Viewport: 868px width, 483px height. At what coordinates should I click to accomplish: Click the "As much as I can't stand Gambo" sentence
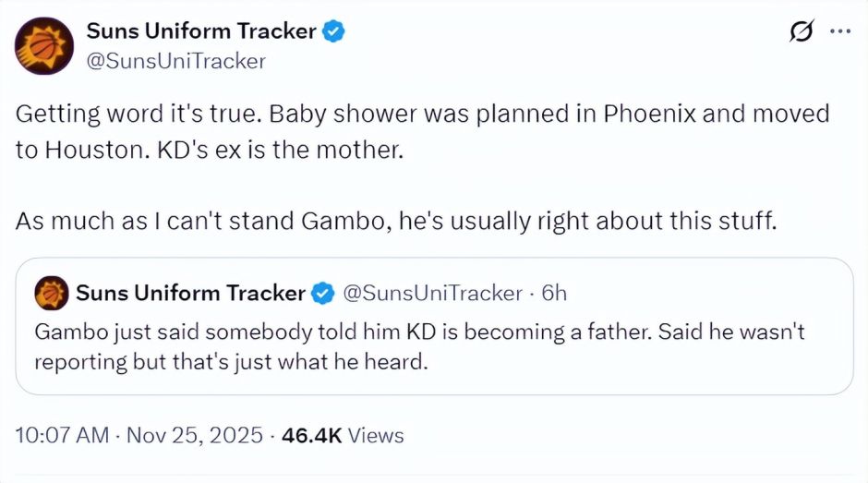pyautogui.click(x=395, y=223)
